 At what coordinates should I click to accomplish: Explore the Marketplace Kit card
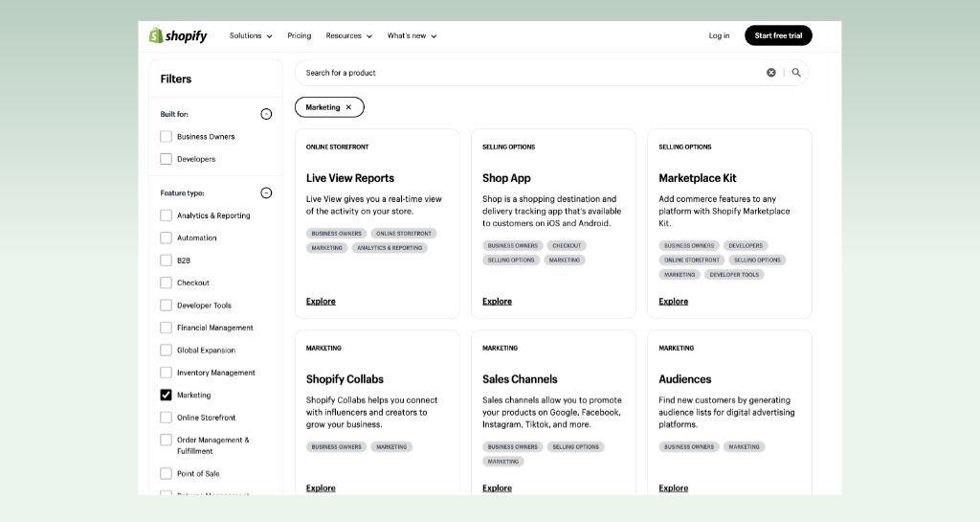(673, 302)
